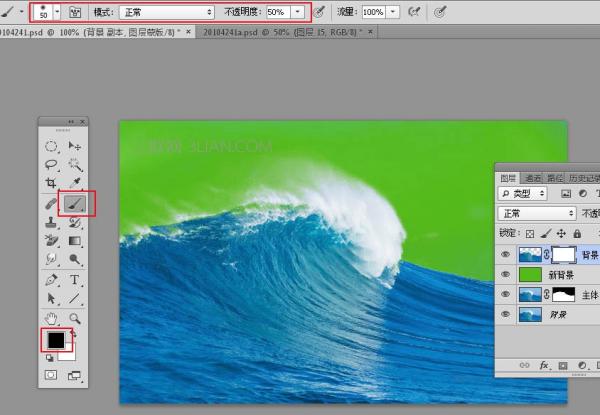Viewport: 600px width, 415px height.
Task: Toggle pressure for size button
Action: 440,12
